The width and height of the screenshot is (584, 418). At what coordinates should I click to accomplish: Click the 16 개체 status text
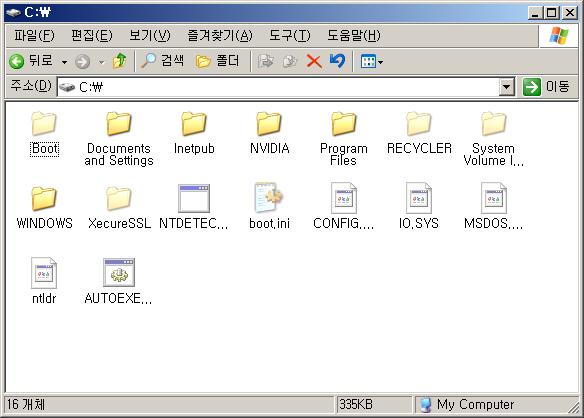[26, 405]
